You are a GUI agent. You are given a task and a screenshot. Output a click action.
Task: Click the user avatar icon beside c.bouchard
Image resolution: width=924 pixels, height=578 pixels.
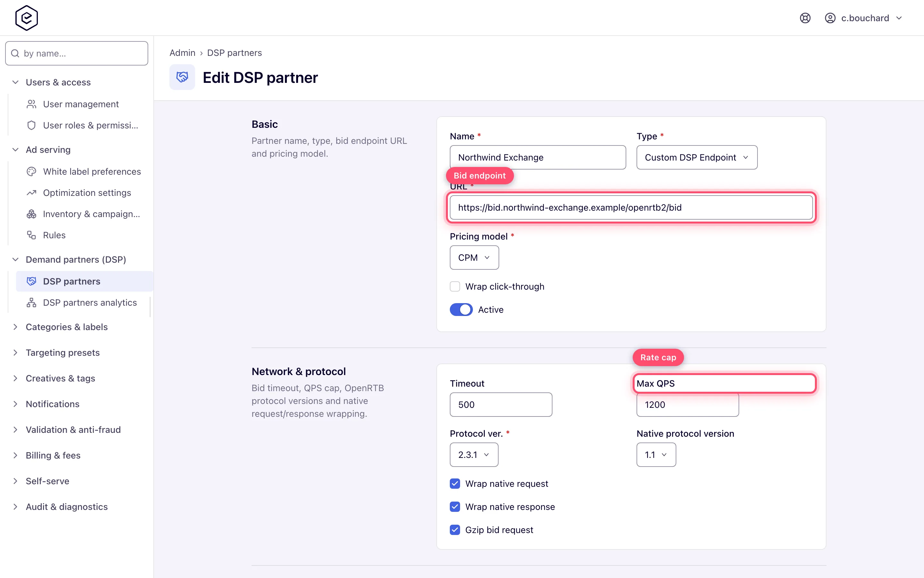tap(830, 18)
